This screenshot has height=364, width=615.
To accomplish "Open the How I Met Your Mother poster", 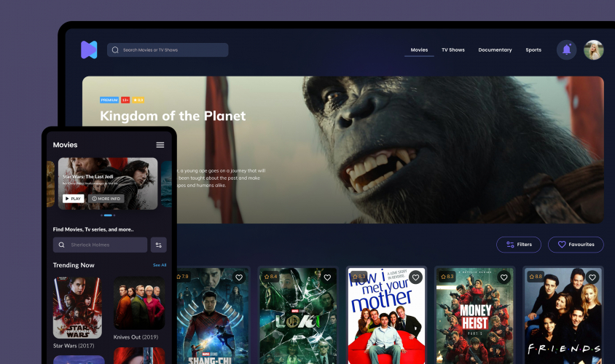I will coord(386,316).
